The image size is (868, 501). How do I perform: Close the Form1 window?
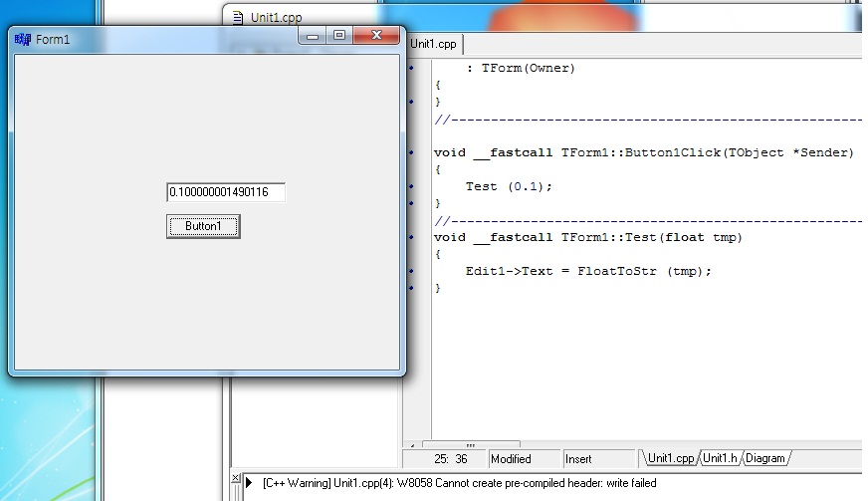click(375, 36)
